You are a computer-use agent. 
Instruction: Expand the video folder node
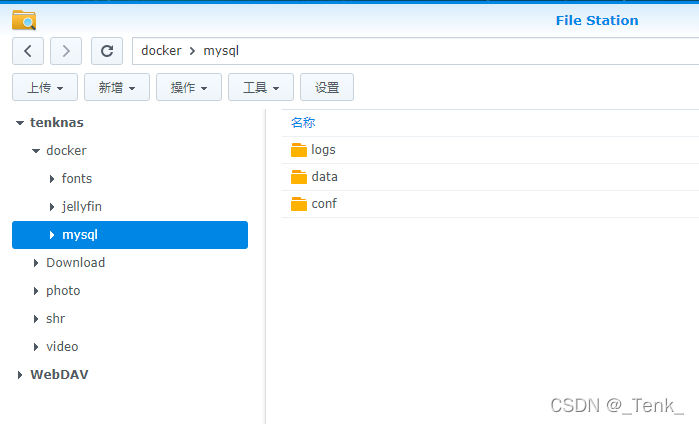tap(36, 347)
